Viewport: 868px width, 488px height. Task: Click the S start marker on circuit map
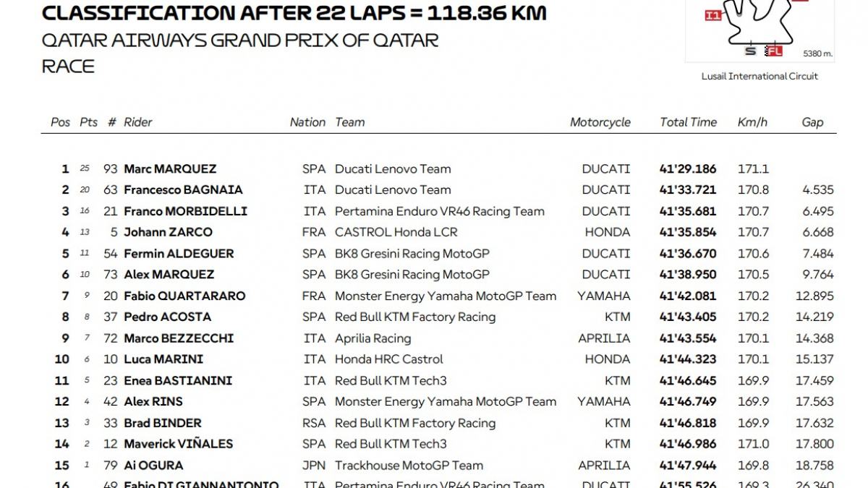(x=750, y=51)
